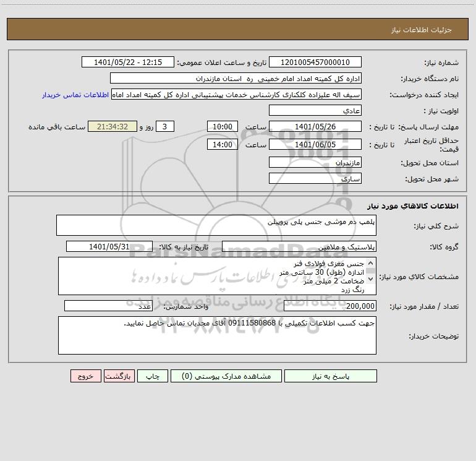The width and height of the screenshot is (476, 461).
Task: Click the بازگشت back button
Action: [x=119, y=376]
